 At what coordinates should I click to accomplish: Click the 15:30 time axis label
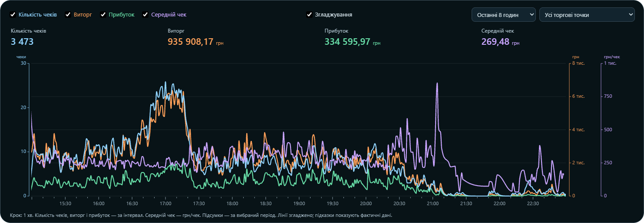(x=65, y=203)
